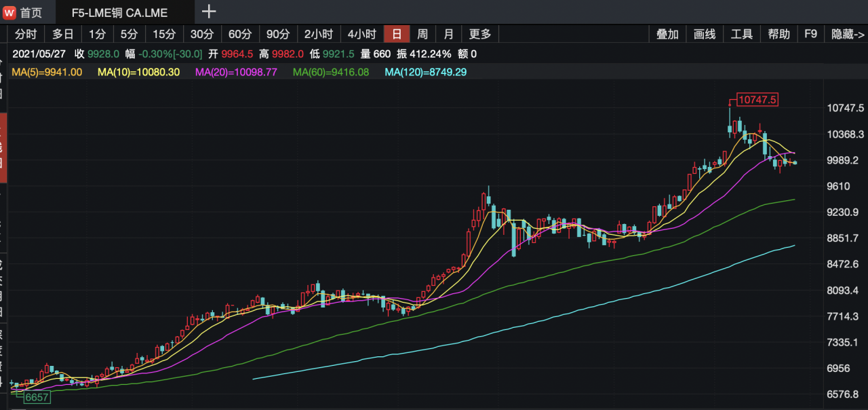Open a new tab with plus icon
Image resolution: width=868 pixels, height=410 pixels.
point(210,12)
